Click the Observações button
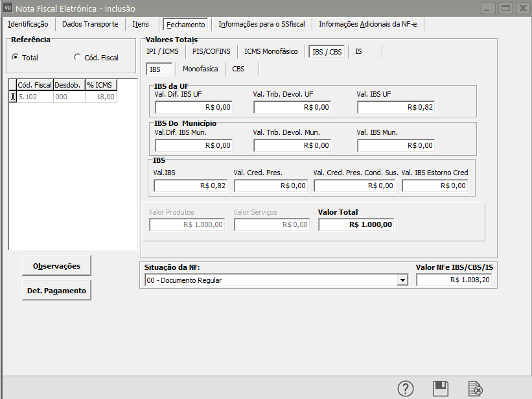532x399 pixels. [x=56, y=265]
